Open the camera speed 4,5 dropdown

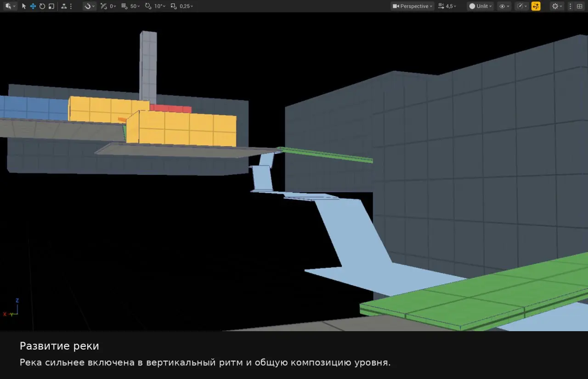447,6
